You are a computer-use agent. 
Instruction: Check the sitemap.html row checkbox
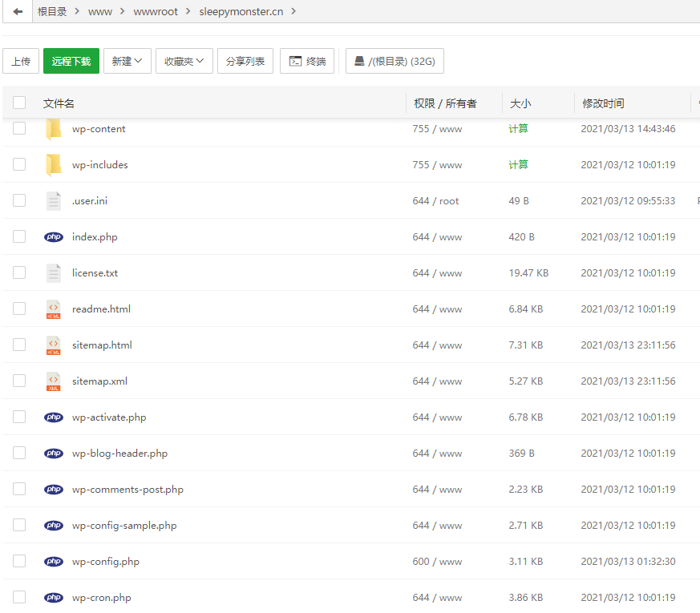coord(19,345)
